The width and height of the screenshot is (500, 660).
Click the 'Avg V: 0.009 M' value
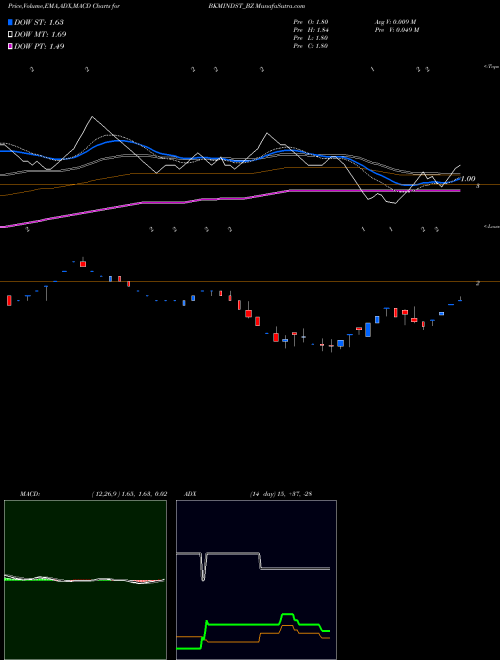pyautogui.click(x=395, y=22)
